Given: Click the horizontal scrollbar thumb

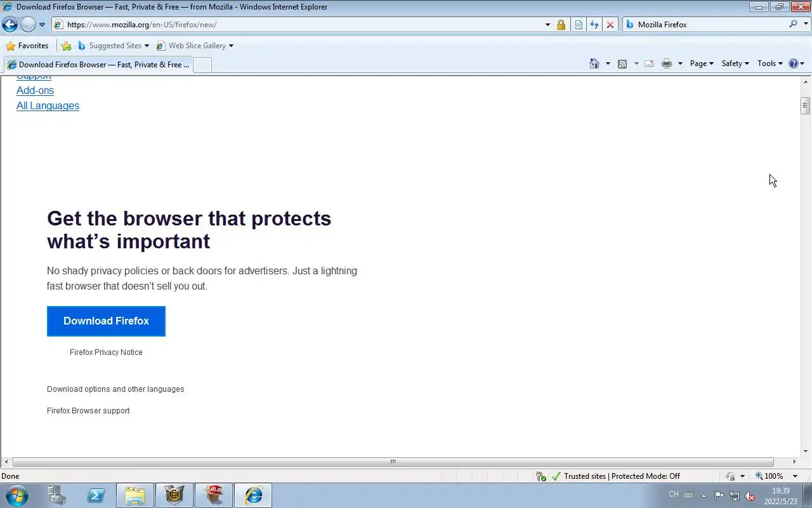Looking at the screenshot, I should [x=393, y=462].
